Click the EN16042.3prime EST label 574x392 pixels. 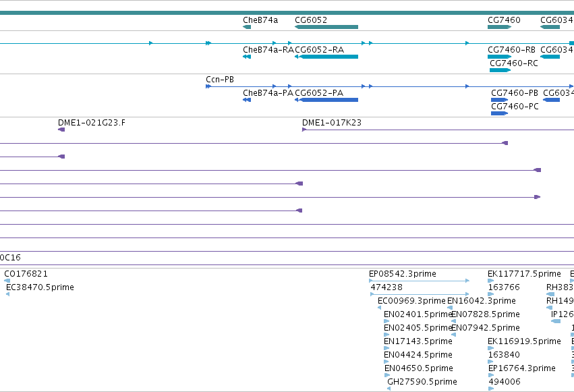[482, 301]
